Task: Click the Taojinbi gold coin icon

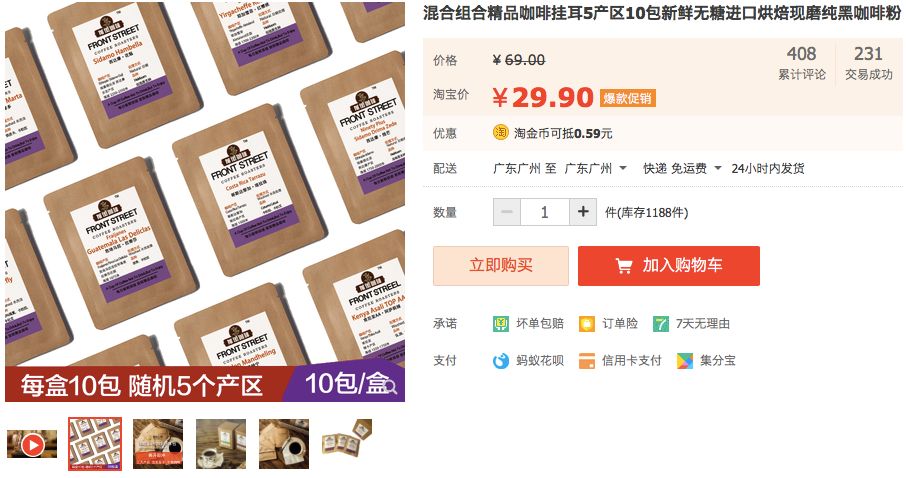Action: [500, 133]
